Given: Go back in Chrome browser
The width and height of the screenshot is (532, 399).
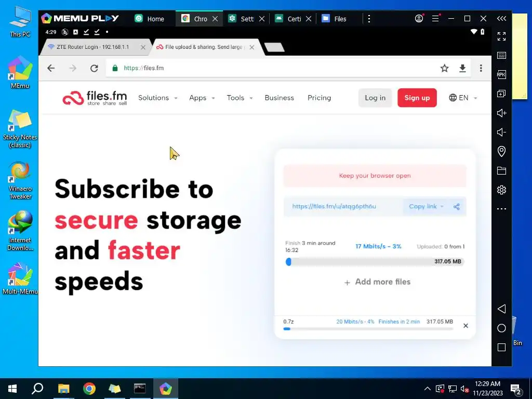Looking at the screenshot, I should click(x=51, y=68).
